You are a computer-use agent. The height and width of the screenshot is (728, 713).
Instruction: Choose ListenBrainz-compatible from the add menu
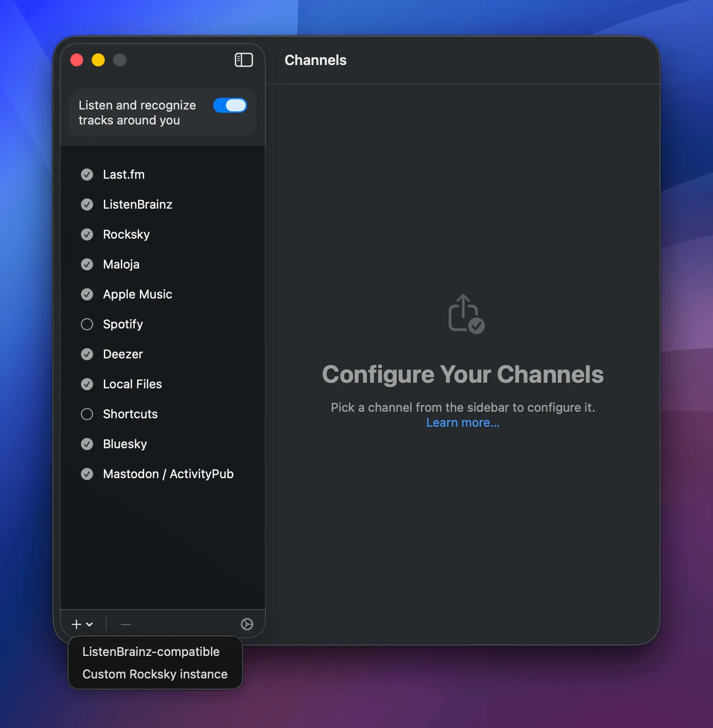coord(155,652)
